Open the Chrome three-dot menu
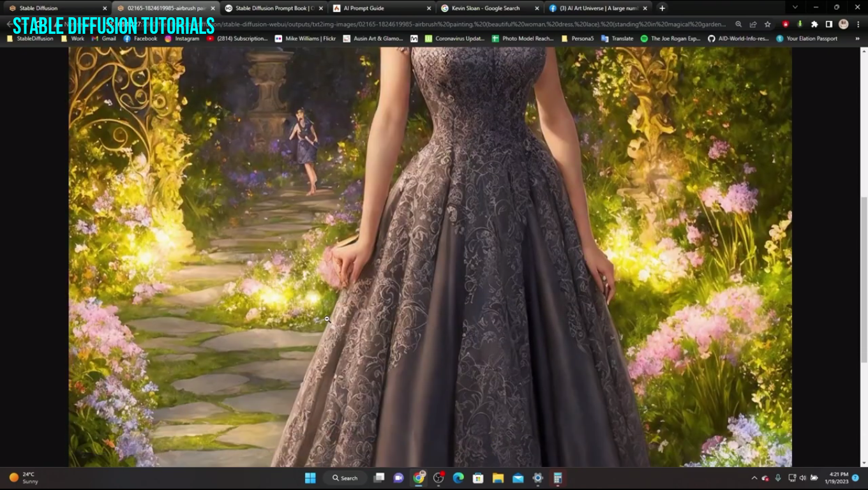 coord(858,24)
